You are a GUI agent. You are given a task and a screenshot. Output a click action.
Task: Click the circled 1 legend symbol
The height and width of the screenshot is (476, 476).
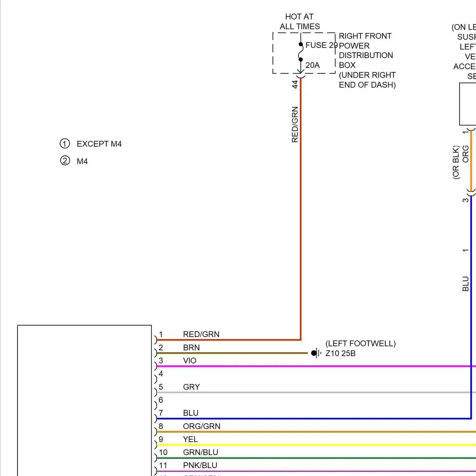click(65, 144)
